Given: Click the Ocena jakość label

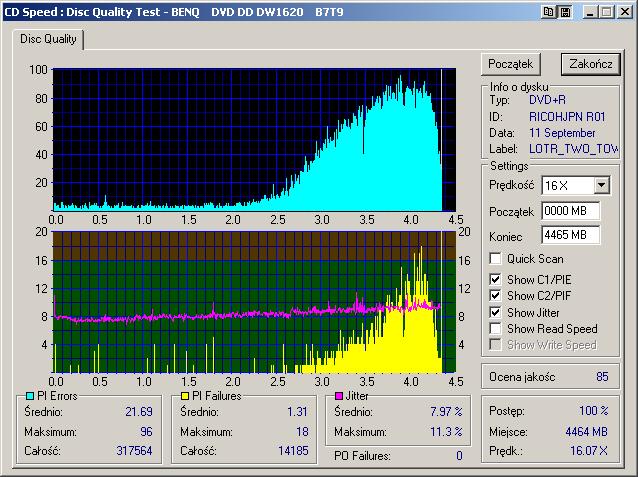Looking at the screenshot, I should (522, 377).
